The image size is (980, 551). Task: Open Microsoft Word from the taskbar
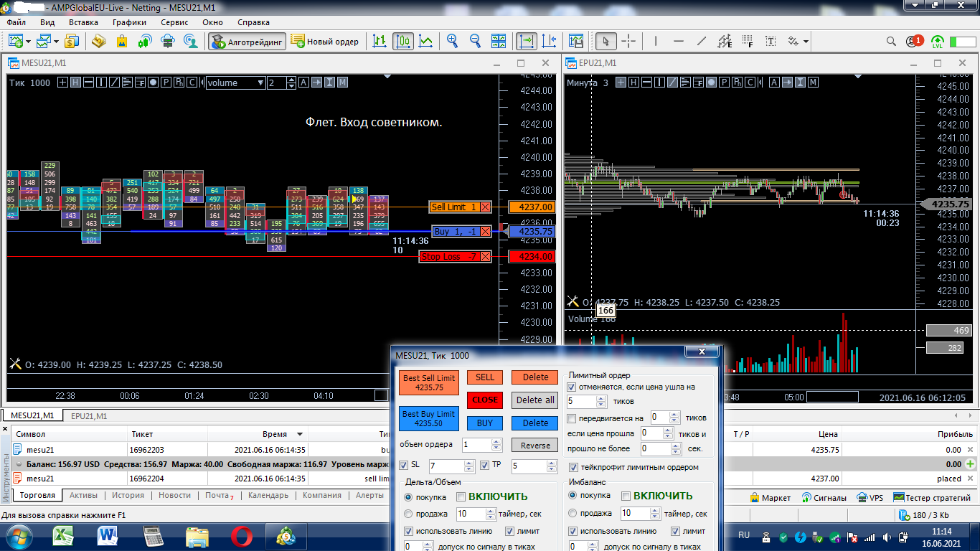tap(109, 536)
